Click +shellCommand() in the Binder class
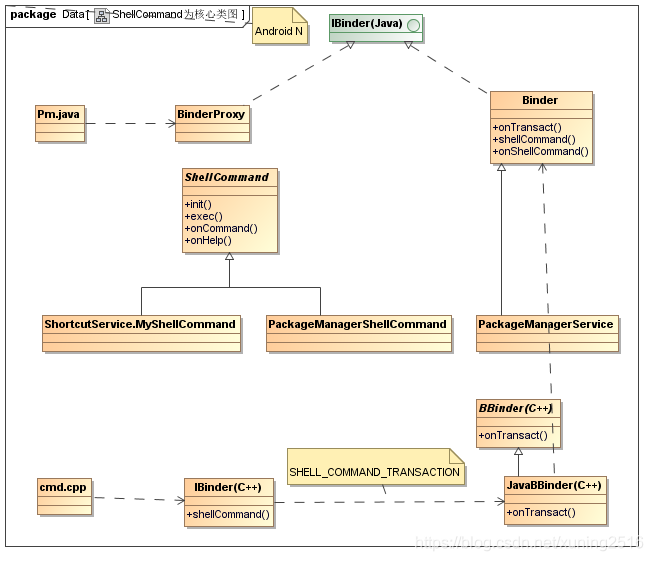 534,140
